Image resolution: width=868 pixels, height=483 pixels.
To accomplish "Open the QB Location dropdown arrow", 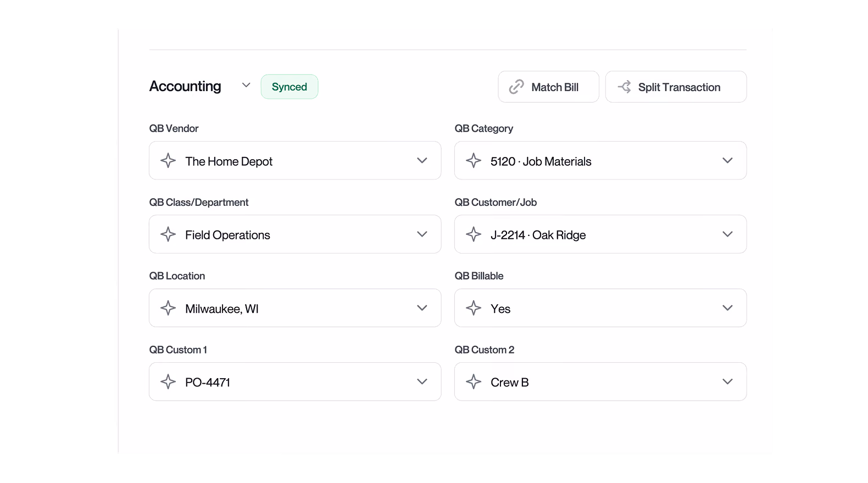I will point(422,308).
